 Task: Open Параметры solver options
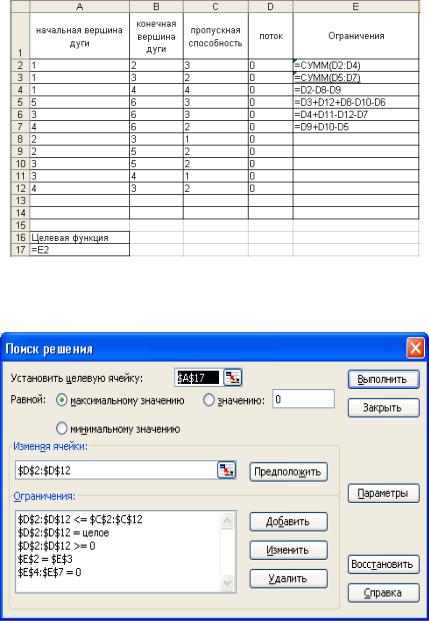[x=383, y=493]
